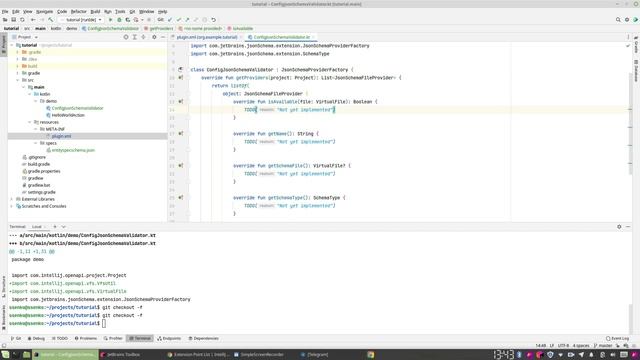Expand External Libraries node
The height and width of the screenshot is (360, 640).
click(12, 199)
